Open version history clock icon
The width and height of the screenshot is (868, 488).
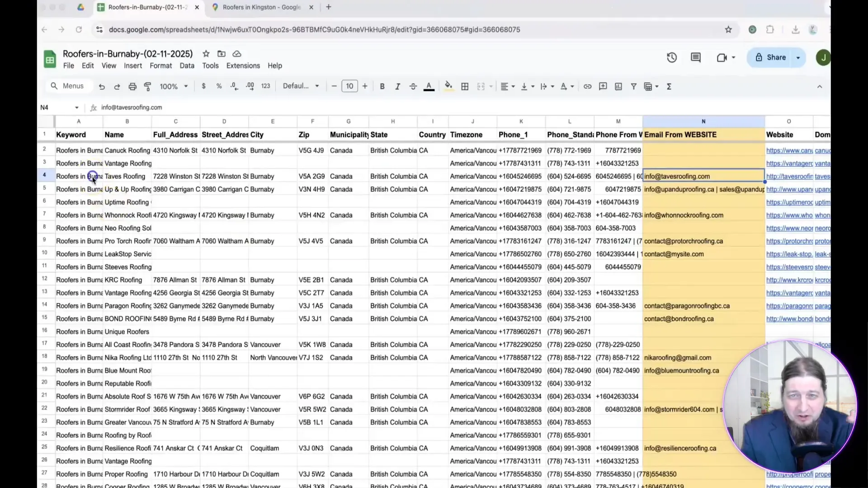672,57
